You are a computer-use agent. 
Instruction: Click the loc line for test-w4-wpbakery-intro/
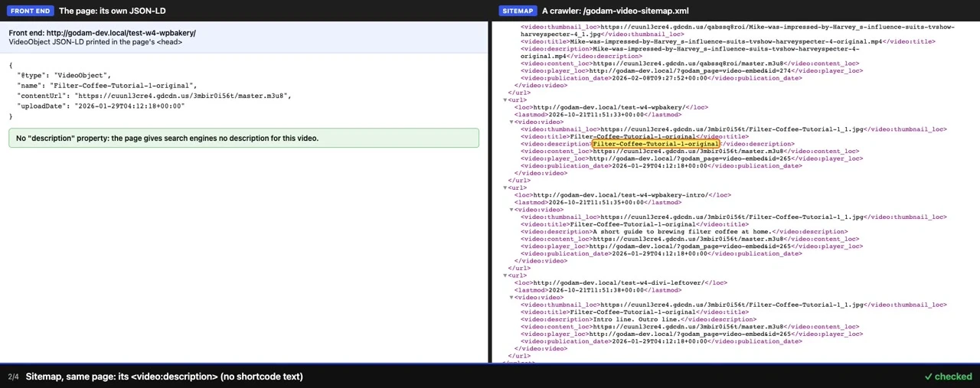[x=622, y=195]
